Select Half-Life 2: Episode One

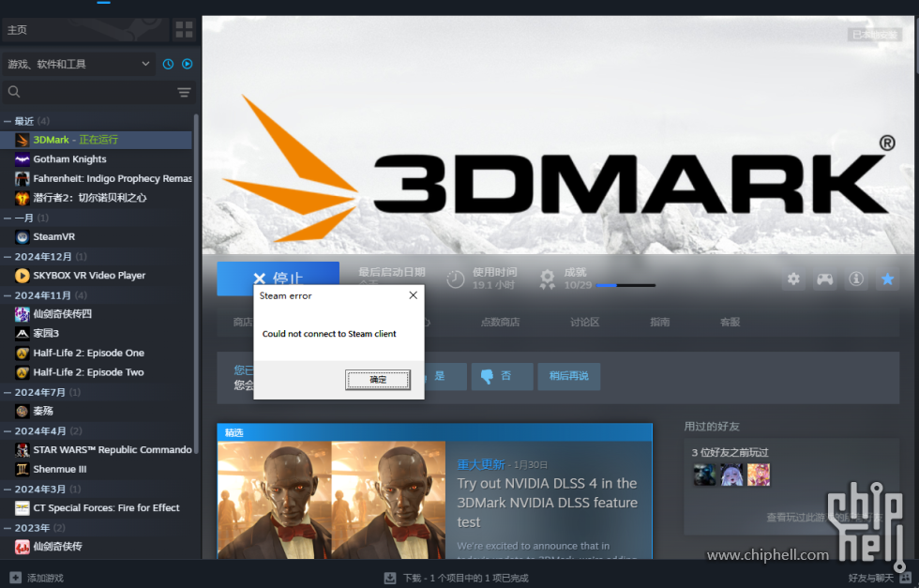coord(96,353)
